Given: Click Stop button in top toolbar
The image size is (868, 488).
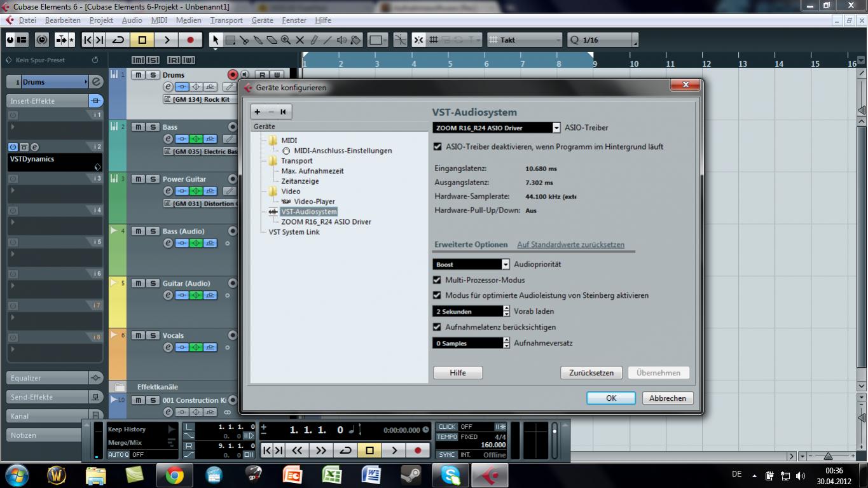Looking at the screenshot, I should point(142,40).
